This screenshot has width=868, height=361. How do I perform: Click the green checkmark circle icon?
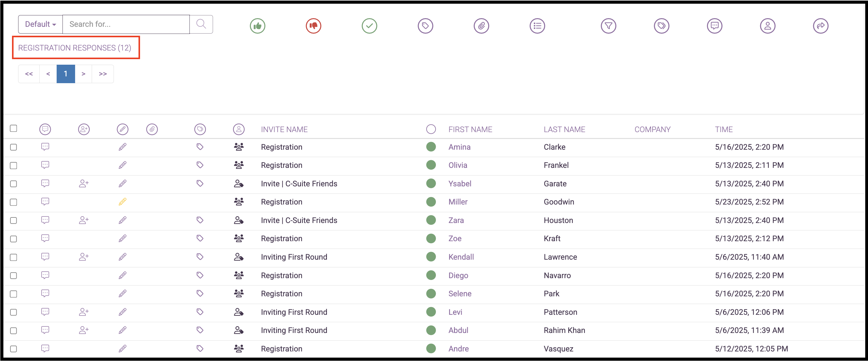(369, 26)
